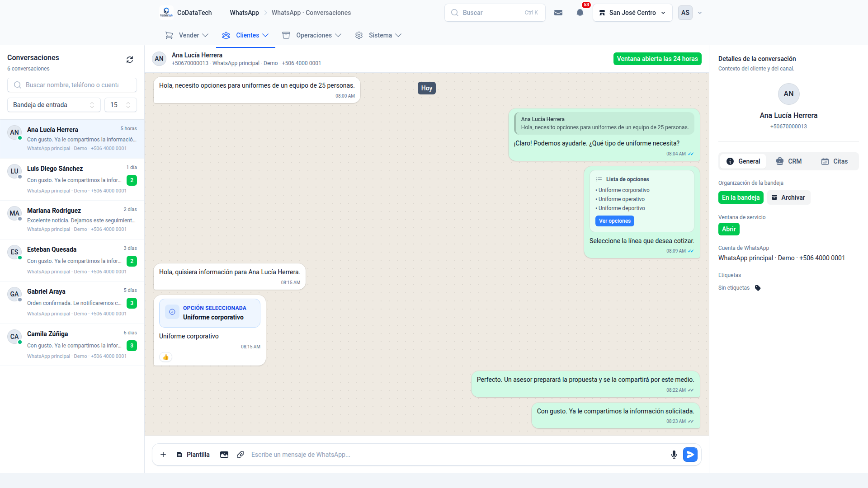Image resolution: width=868 pixels, height=488 pixels.
Task: Attach a file with paperclip icon
Action: [241, 455]
